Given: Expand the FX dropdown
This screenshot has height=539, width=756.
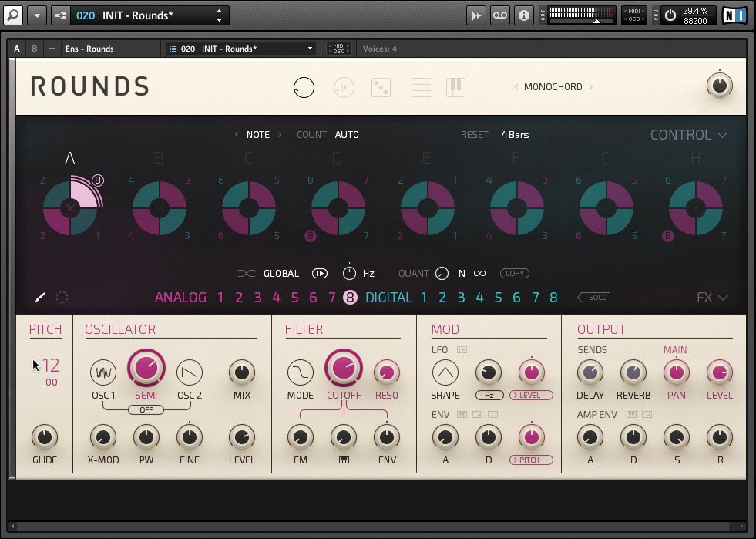Looking at the screenshot, I should click(711, 297).
